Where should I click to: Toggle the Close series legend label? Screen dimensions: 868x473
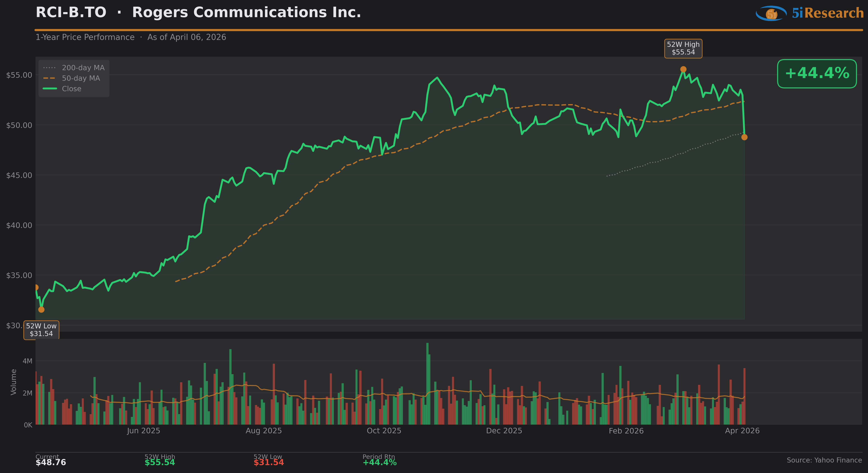click(x=71, y=89)
